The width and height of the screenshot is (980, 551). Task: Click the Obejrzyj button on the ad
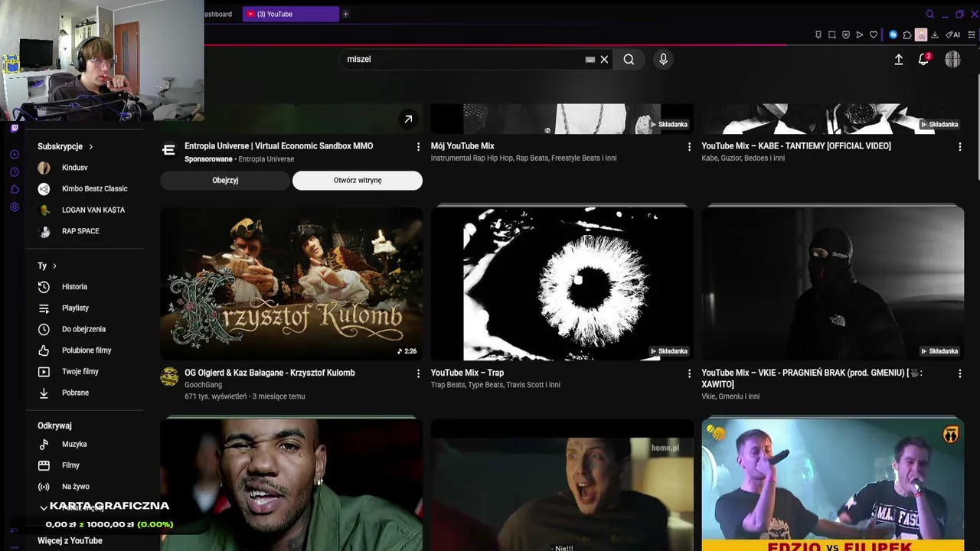[225, 181]
